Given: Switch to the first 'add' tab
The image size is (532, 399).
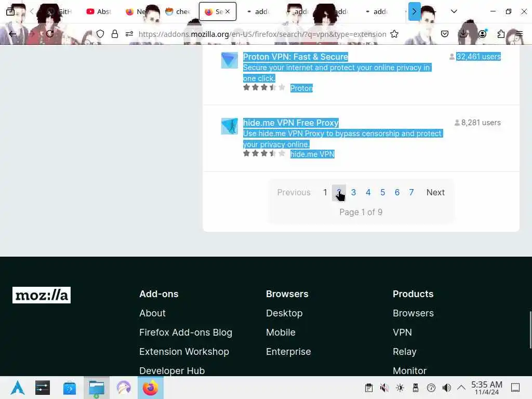Looking at the screenshot, I should point(257,11).
